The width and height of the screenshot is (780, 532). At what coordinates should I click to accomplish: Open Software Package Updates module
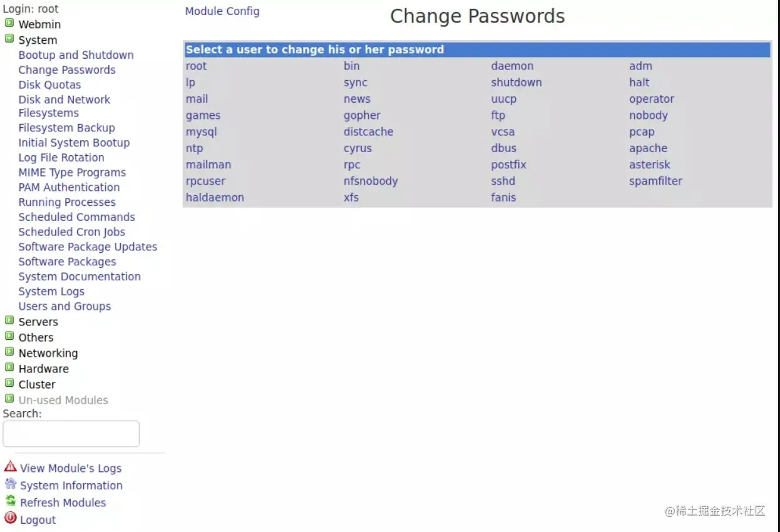click(x=88, y=247)
